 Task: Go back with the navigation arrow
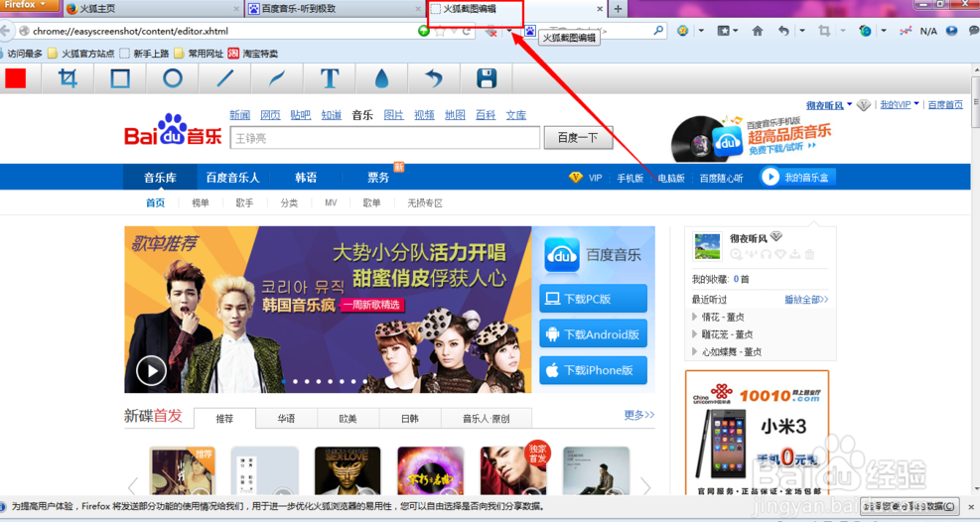[6, 31]
